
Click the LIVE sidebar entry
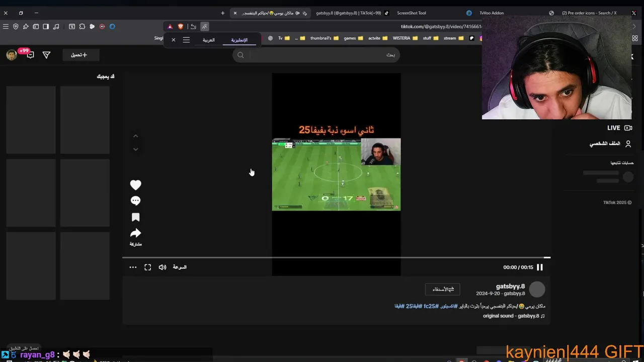click(619, 128)
